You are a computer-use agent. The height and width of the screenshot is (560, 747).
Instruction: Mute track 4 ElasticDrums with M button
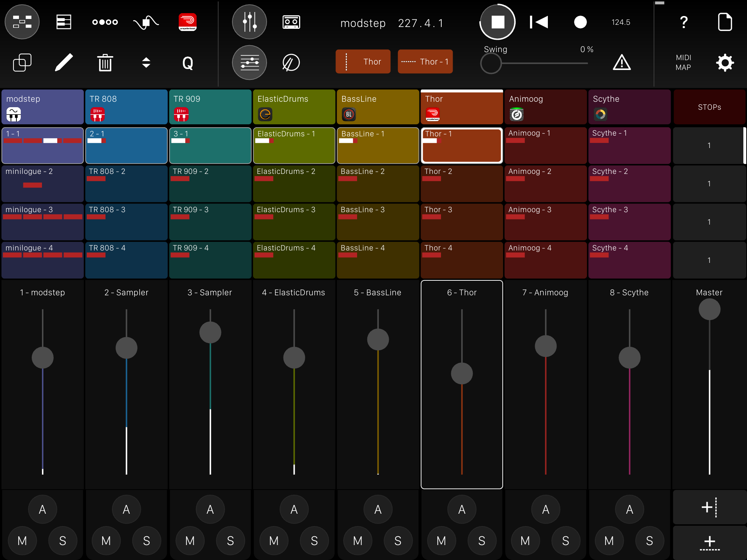point(274,541)
